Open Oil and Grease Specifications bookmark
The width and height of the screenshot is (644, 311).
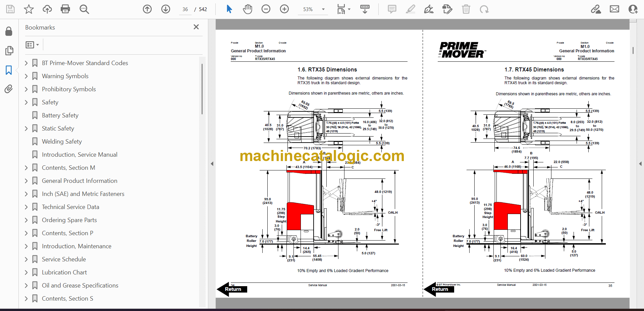pyautogui.click(x=80, y=286)
